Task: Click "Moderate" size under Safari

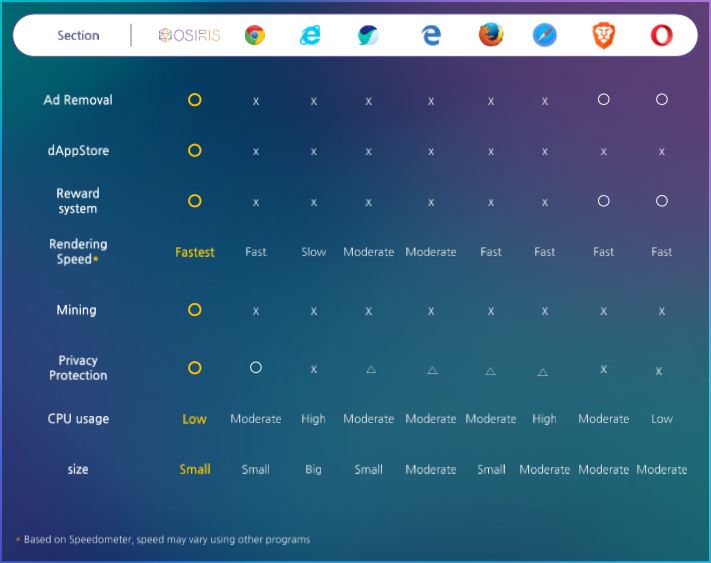Action: coord(545,469)
